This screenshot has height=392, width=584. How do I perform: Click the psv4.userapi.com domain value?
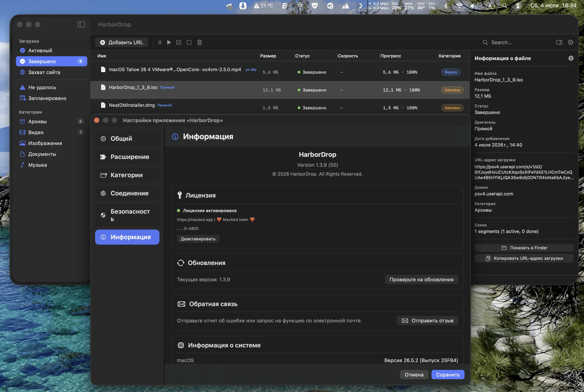[x=494, y=194]
